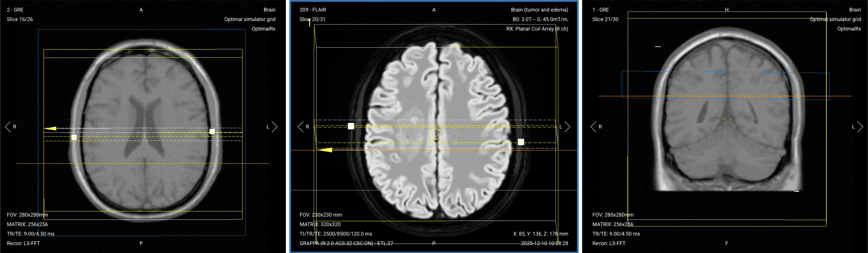Image resolution: width=868 pixels, height=253 pixels.
Task: Click GRAPPA acceleration info line
Action: tap(346, 243)
